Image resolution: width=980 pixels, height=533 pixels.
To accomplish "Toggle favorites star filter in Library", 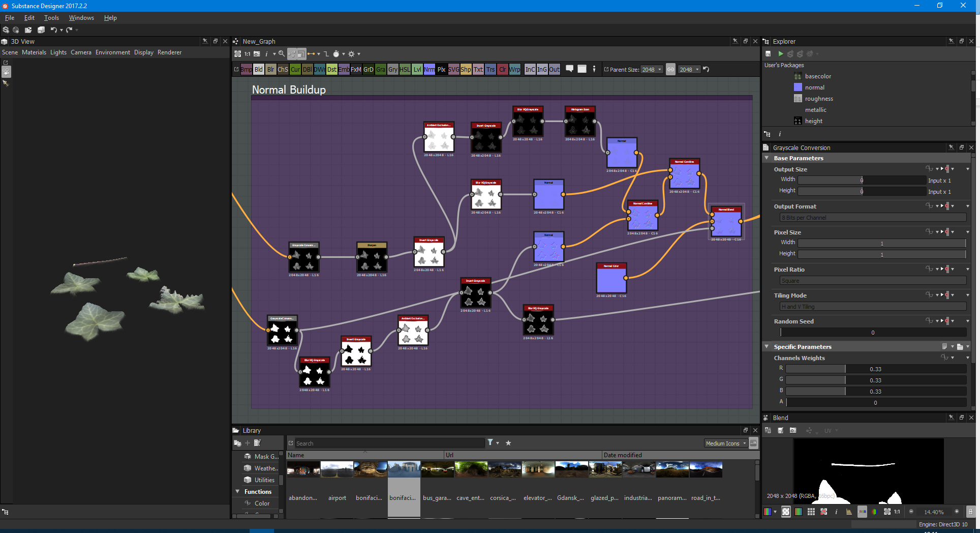I will pyautogui.click(x=508, y=443).
